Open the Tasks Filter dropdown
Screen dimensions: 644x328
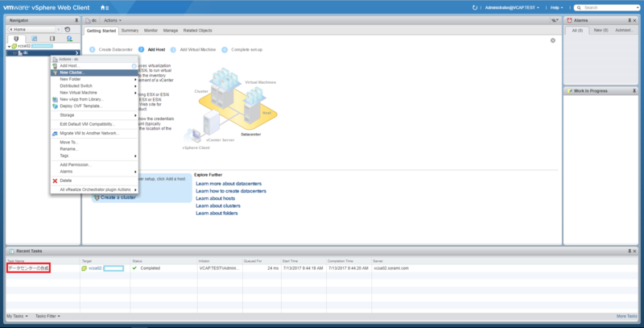[47, 316]
